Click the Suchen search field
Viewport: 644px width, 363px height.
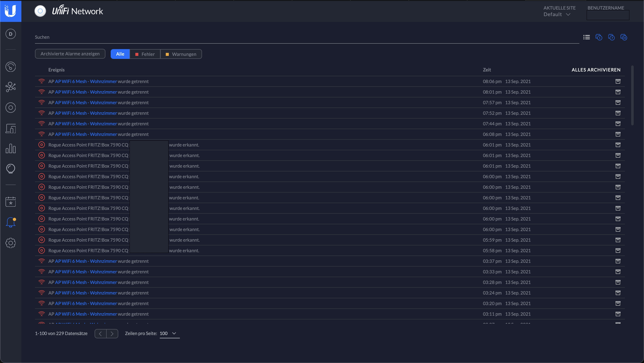[x=302, y=37]
